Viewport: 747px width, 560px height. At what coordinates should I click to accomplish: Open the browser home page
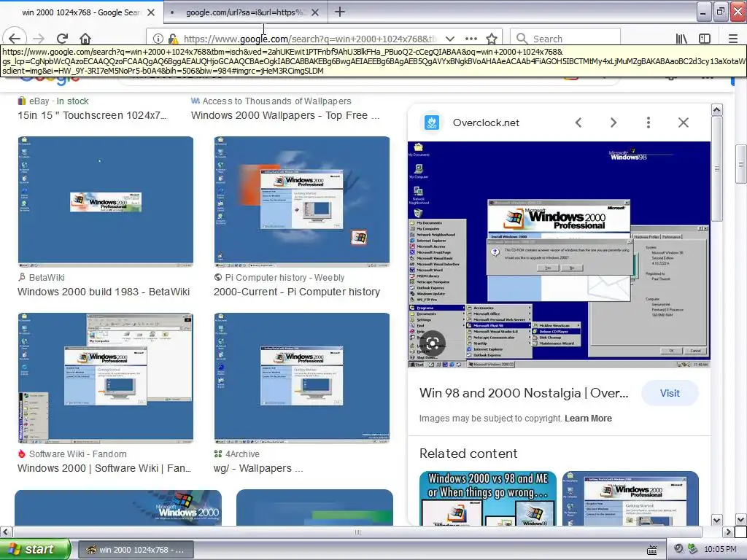coord(85,39)
